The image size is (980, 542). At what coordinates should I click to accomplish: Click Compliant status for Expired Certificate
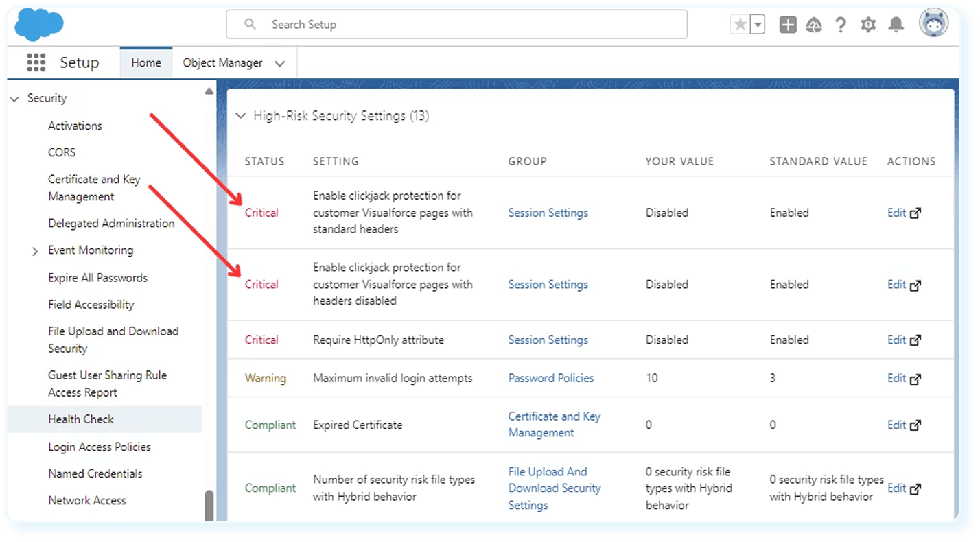tap(270, 425)
